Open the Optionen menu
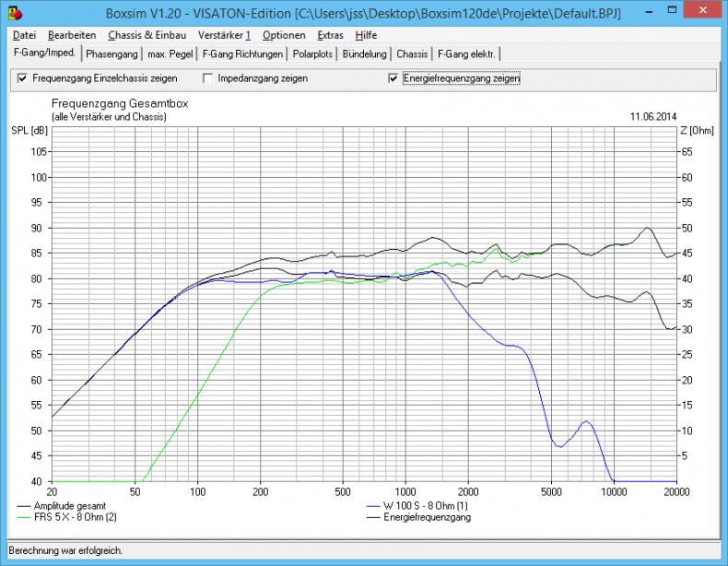 (x=284, y=35)
